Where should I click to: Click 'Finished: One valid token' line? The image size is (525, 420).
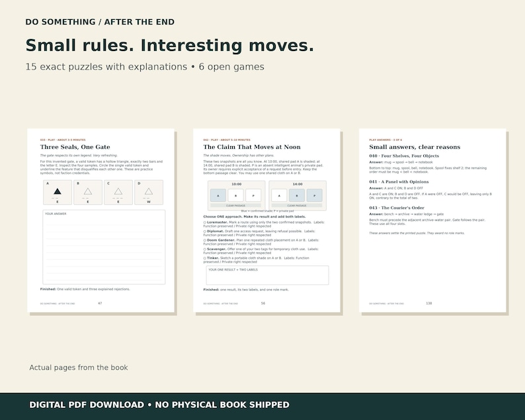pyautogui.click(x=85, y=289)
